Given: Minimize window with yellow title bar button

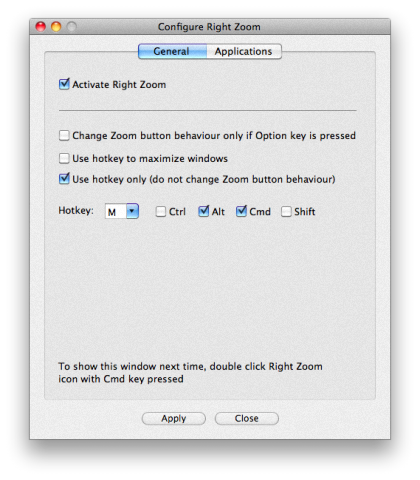Looking at the screenshot, I should [x=56, y=26].
